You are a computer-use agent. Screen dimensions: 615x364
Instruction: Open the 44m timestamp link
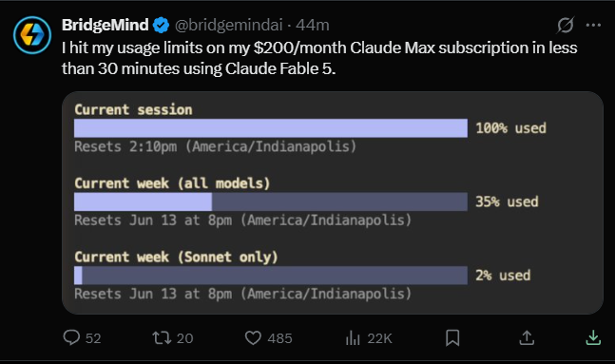coord(312,25)
